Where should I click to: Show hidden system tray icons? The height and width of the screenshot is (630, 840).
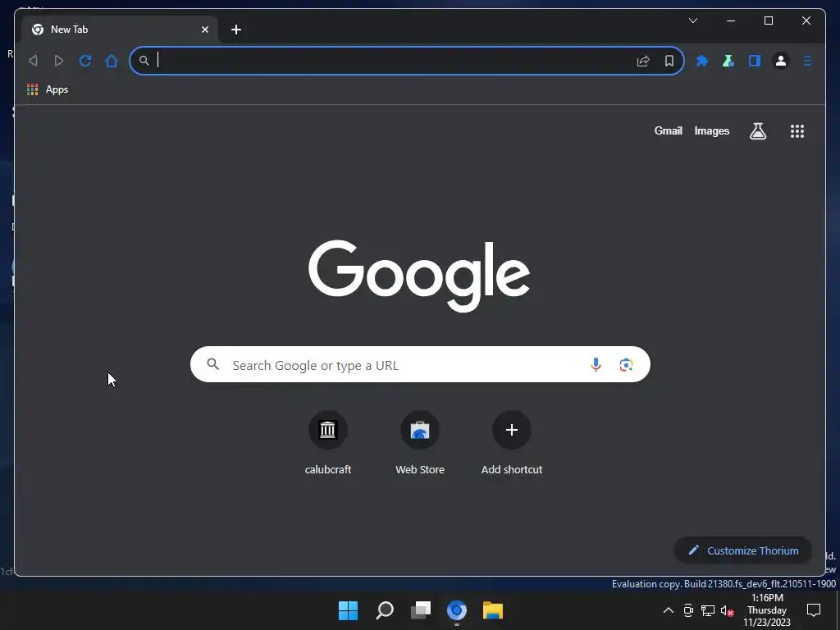(668, 610)
